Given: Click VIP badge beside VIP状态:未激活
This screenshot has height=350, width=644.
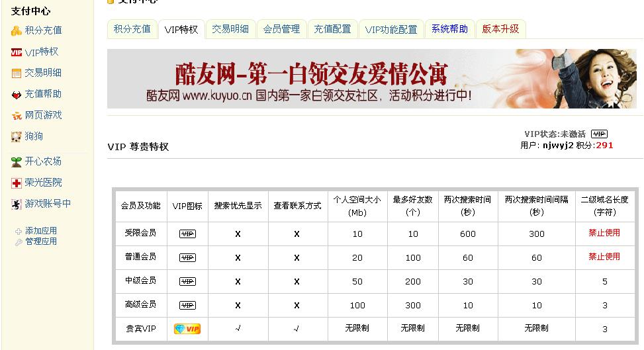Looking at the screenshot, I should tap(599, 134).
